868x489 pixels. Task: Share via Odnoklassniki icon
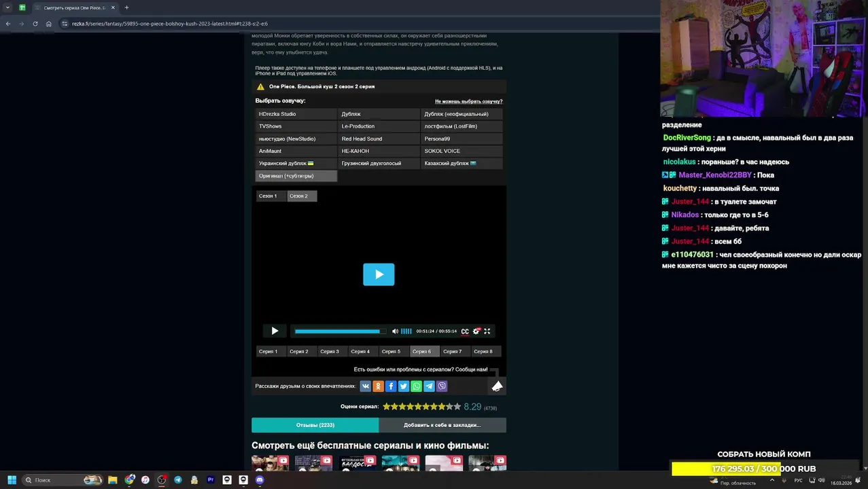(378, 386)
